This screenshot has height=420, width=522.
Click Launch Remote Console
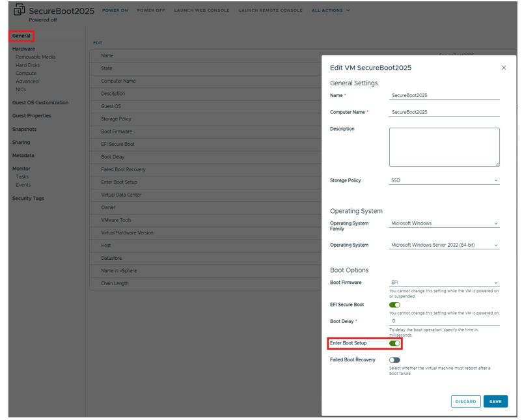[x=270, y=10]
